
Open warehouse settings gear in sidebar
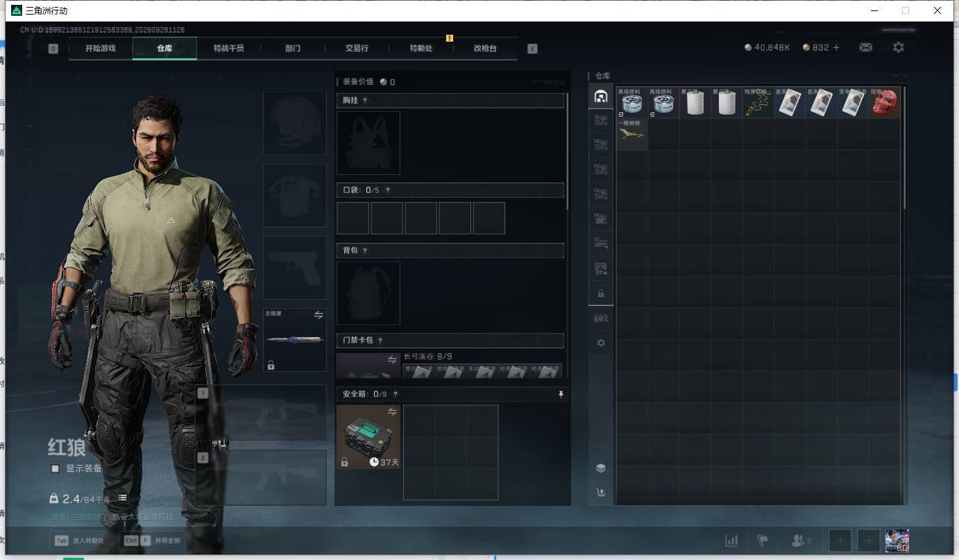tap(601, 343)
